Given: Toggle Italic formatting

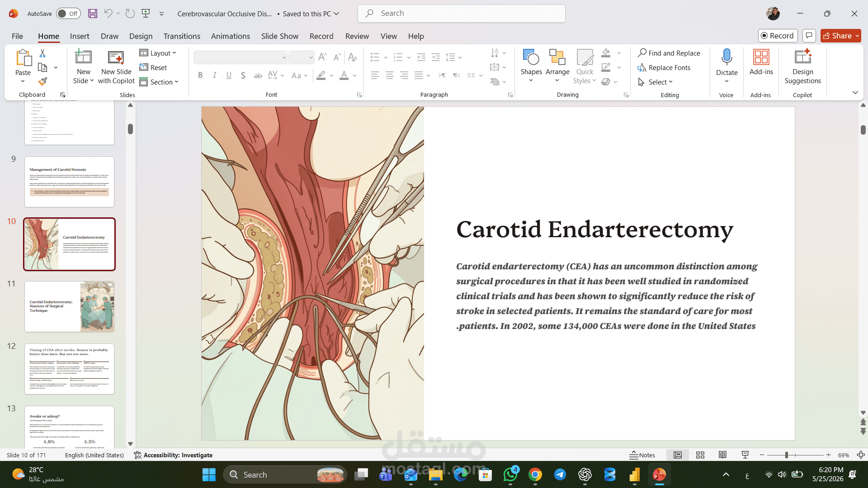Looking at the screenshot, I should (x=215, y=75).
